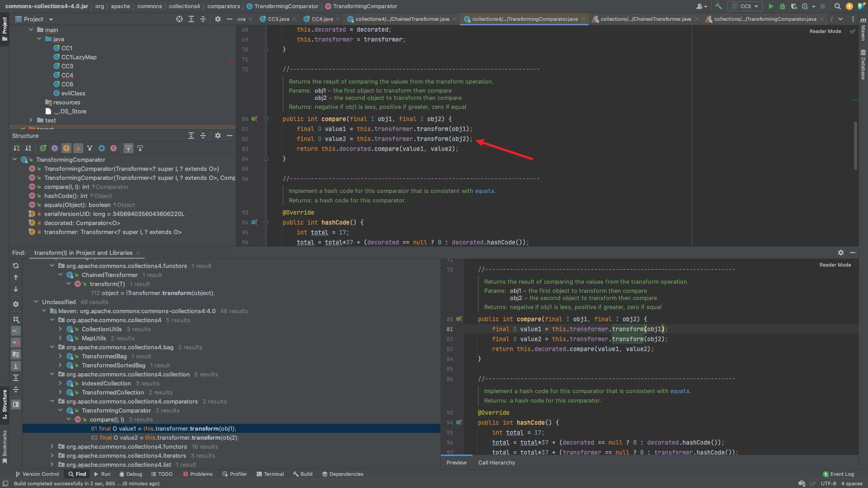Viewport: 868px width, 488px height.
Task: Click the stop square button in run toolbar
Action: (x=823, y=6)
